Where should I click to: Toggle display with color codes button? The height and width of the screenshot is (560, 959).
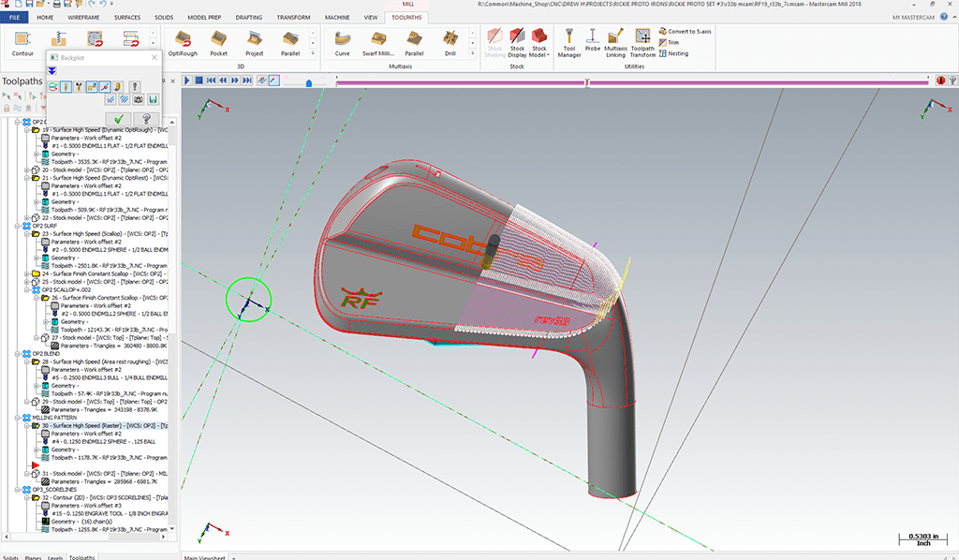[x=53, y=87]
